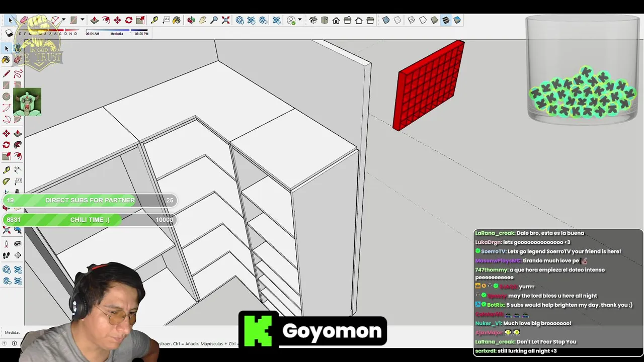The height and width of the screenshot is (362, 644).
Task: Click the shadow date slider handle
Action: tap(65, 31)
